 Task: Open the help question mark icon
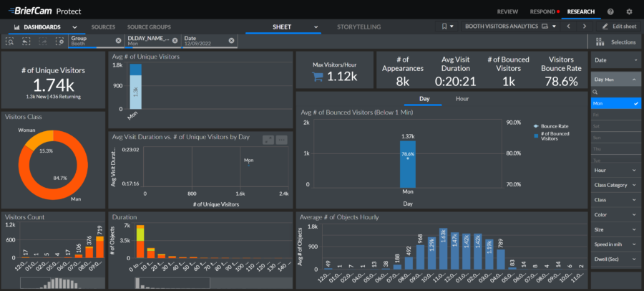(610, 11)
